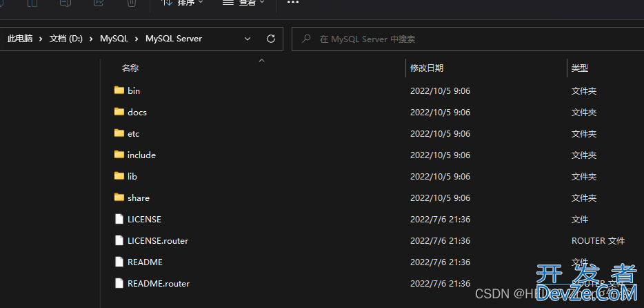Click the LICENSE.router file icon
The height and width of the screenshot is (308, 644).
[119, 240]
